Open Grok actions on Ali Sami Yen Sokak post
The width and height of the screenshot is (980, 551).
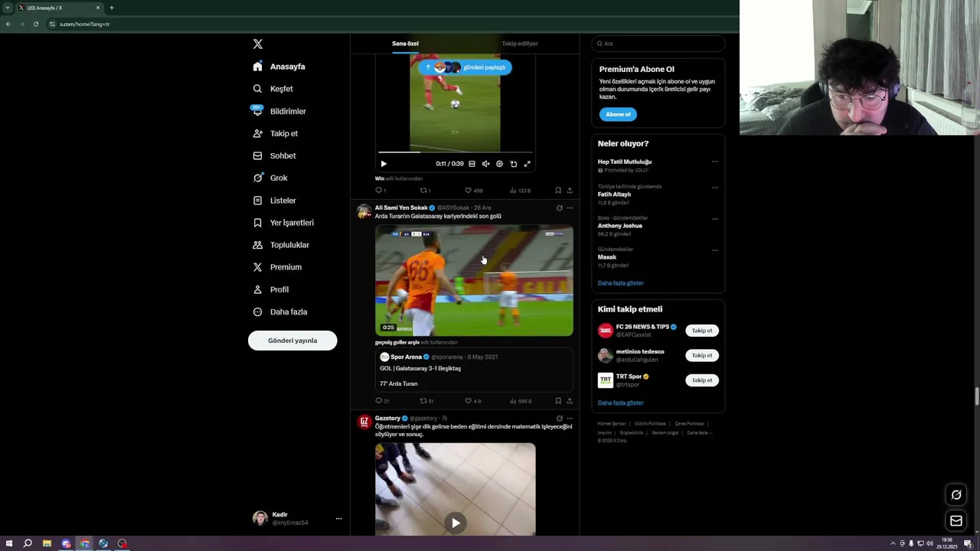pyautogui.click(x=559, y=208)
